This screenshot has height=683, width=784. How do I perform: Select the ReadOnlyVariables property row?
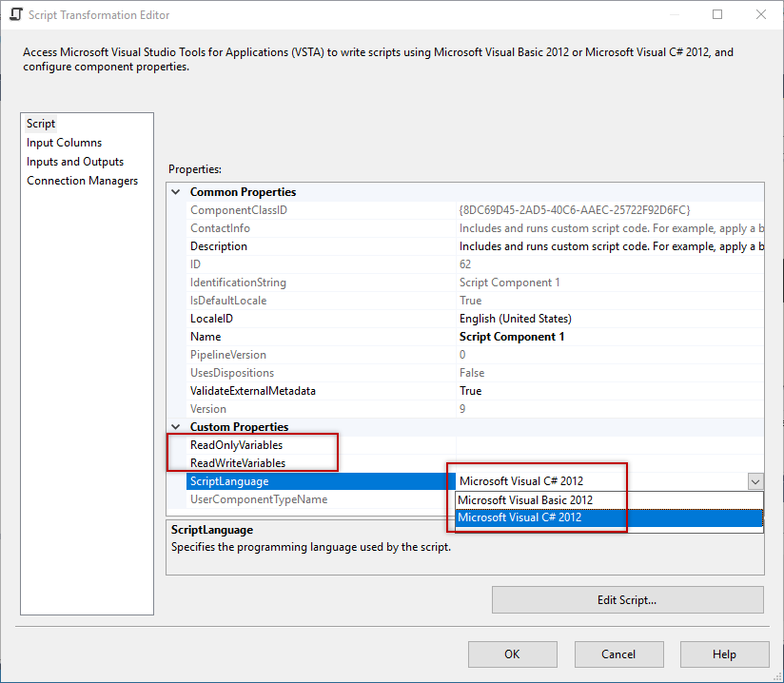click(x=238, y=444)
